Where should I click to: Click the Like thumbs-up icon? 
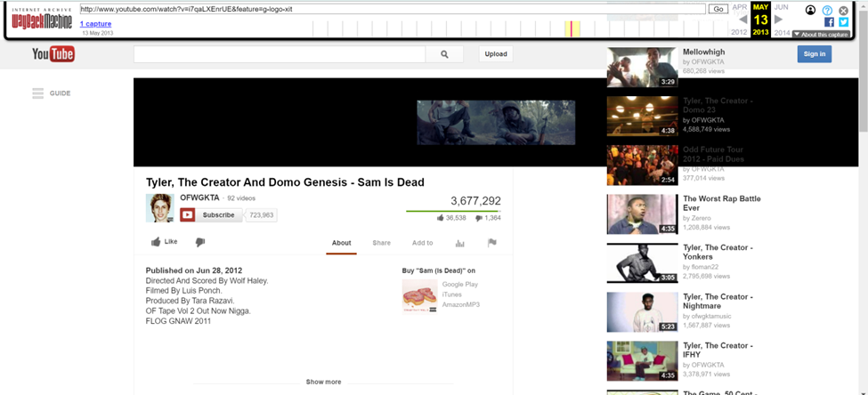(x=156, y=242)
